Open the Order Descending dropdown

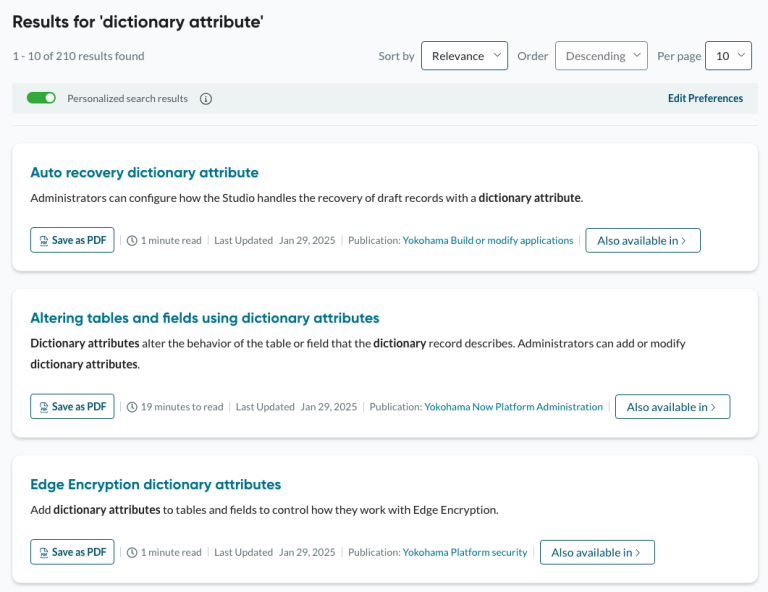tap(601, 56)
